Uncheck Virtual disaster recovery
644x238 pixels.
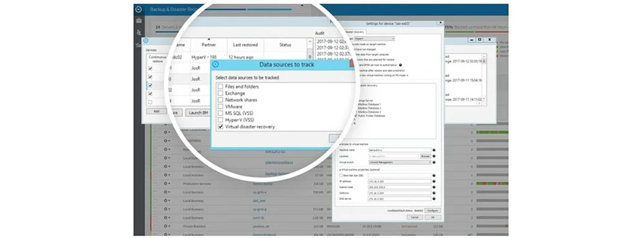click(220, 126)
